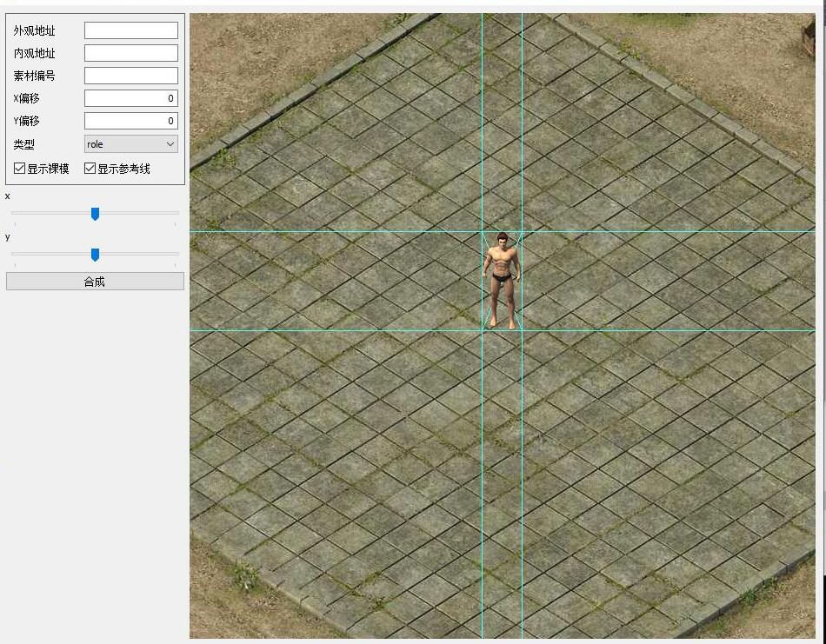826x644 pixels.
Task: Focus the 素材编号 input box
Action: tap(130, 76)
